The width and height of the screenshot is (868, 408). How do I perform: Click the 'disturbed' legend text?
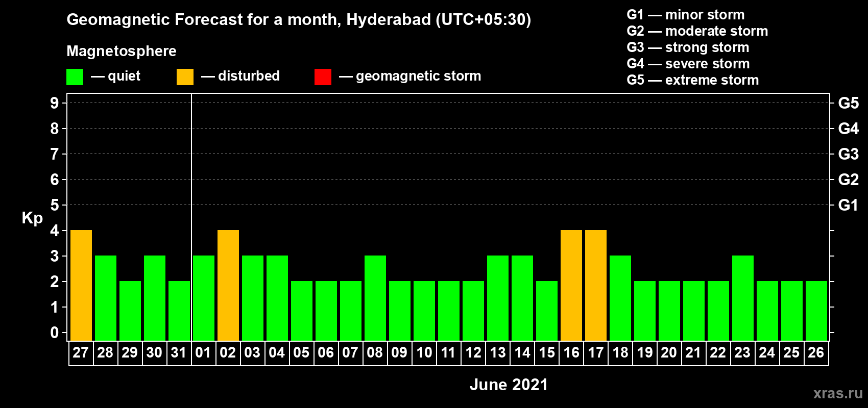pos(249,76)
